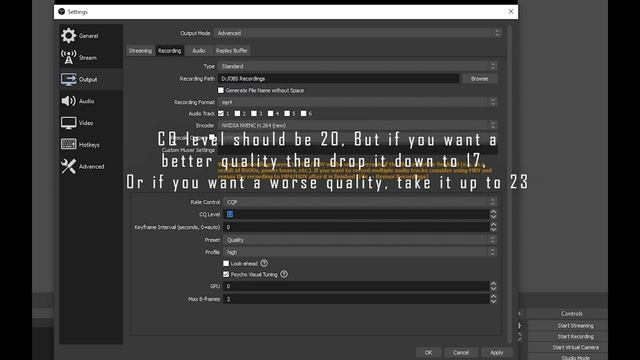Open the Output Mode dropdown
The width and height of the screenshot is (640, 360).
coord(357,33)
